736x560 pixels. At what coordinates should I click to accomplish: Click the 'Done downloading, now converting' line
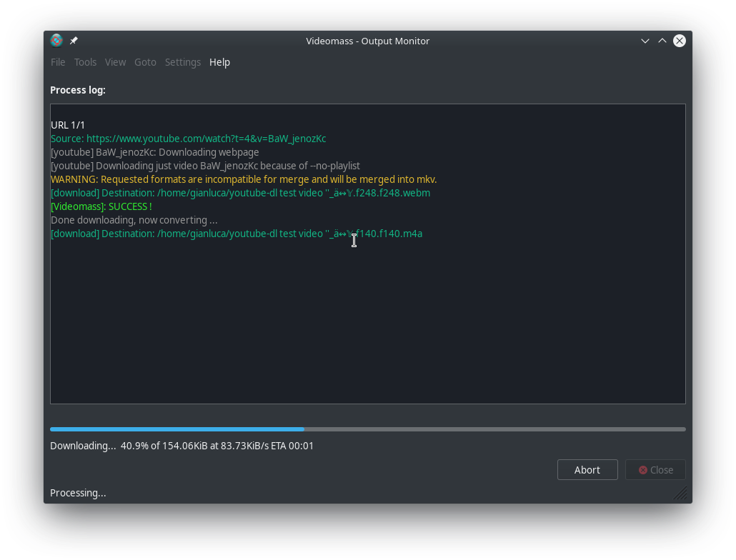coord(134,220)
